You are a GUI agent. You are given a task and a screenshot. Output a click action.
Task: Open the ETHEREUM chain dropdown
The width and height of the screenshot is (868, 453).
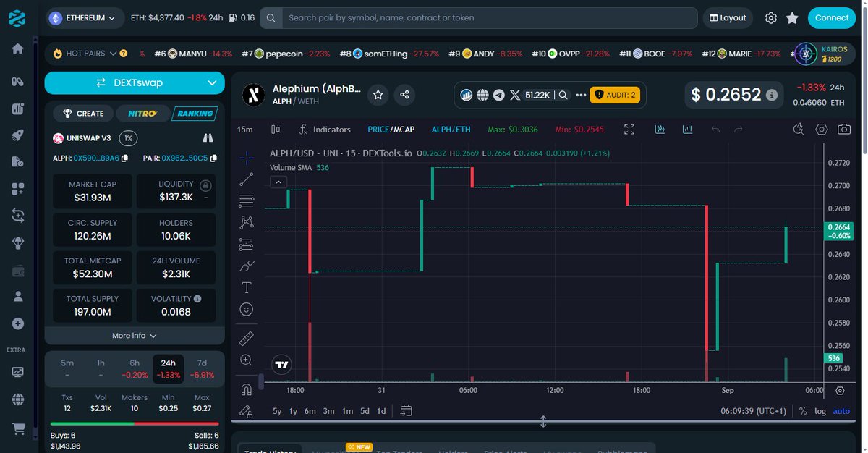86,18
